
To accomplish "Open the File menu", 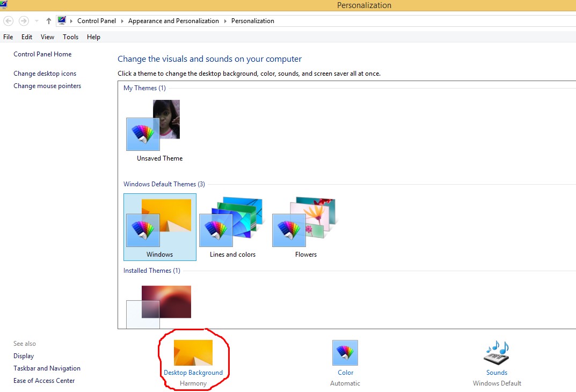I will click(8, 37).
